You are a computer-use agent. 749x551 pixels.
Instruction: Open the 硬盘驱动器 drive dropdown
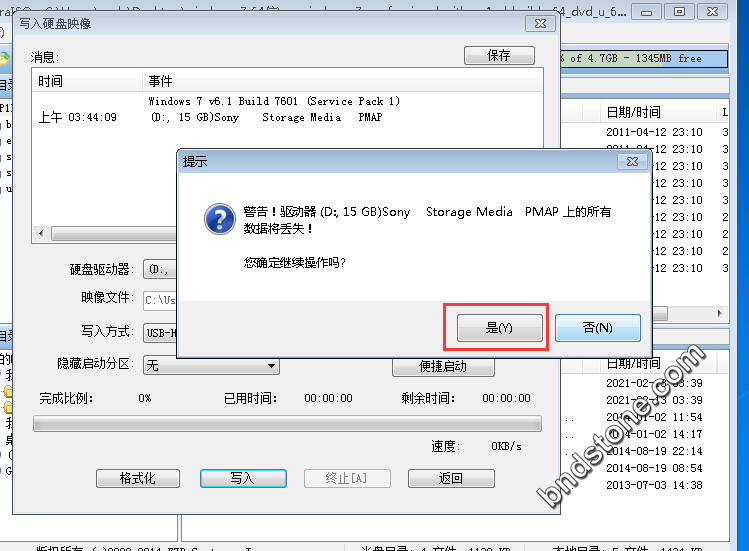[x=160, y=270]
